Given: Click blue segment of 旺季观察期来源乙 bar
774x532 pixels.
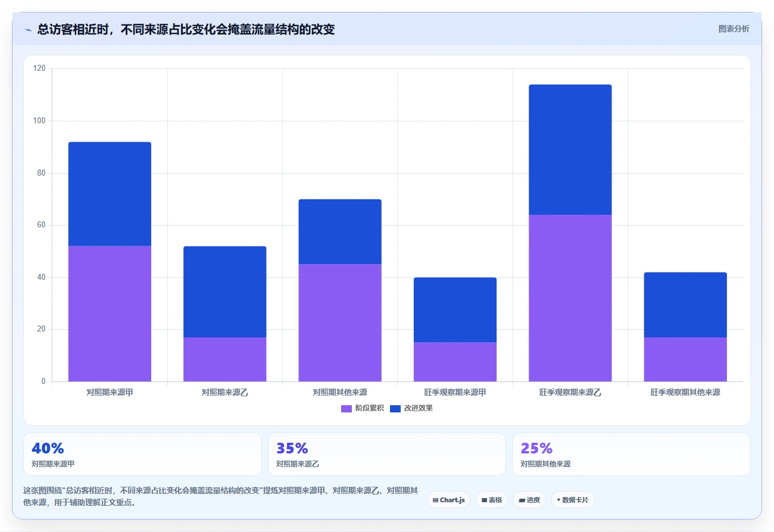Looking at the screenshot, I should 570,150.
